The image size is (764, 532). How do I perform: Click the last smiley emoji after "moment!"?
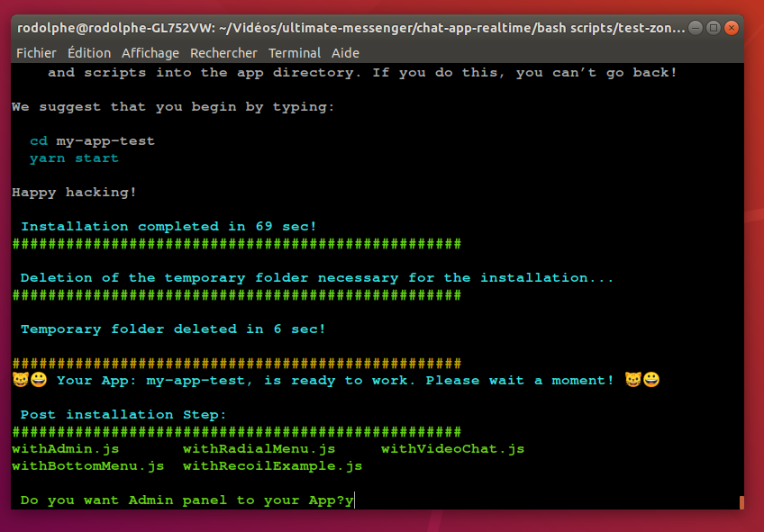click(650, 380)
